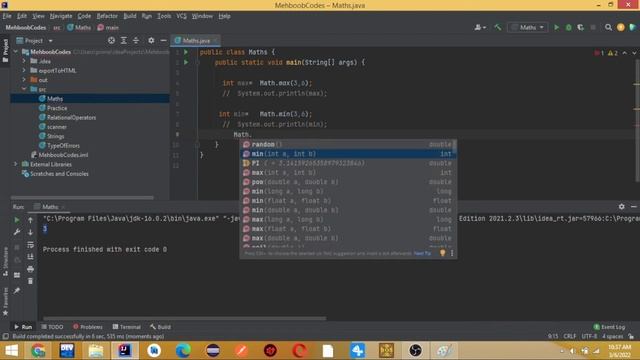This screenshot has height=360, width=640.
Task: Open the VCS menu
Action: [x=181, y=16]
